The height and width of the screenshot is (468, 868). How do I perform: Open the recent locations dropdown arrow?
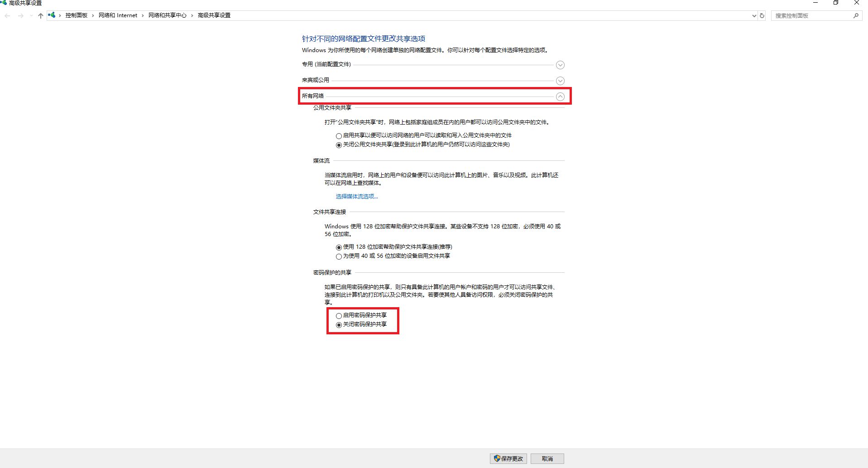click(x=31, y=16)
